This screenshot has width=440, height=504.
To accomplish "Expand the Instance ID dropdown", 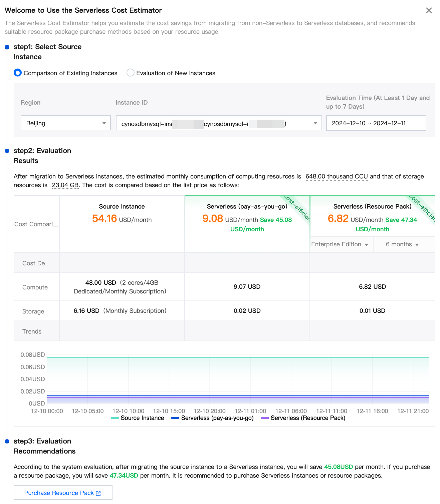I will tap(219, 123).
